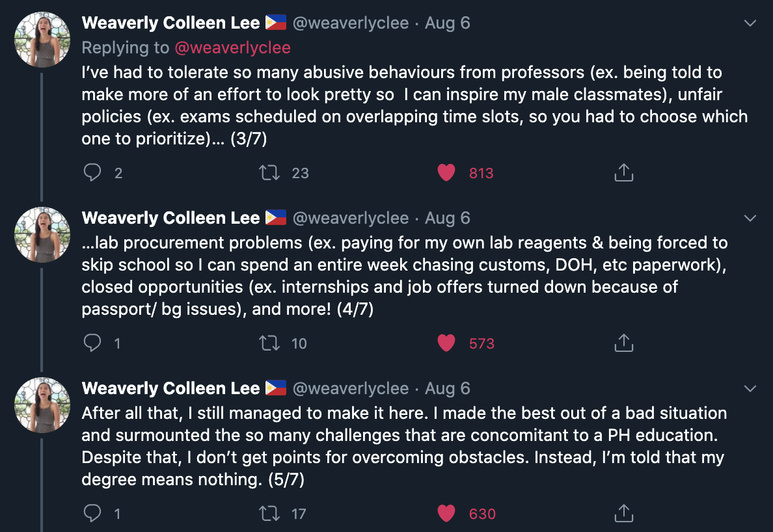
Task: Share the (5/7) tweet
Action: (623, 513)
